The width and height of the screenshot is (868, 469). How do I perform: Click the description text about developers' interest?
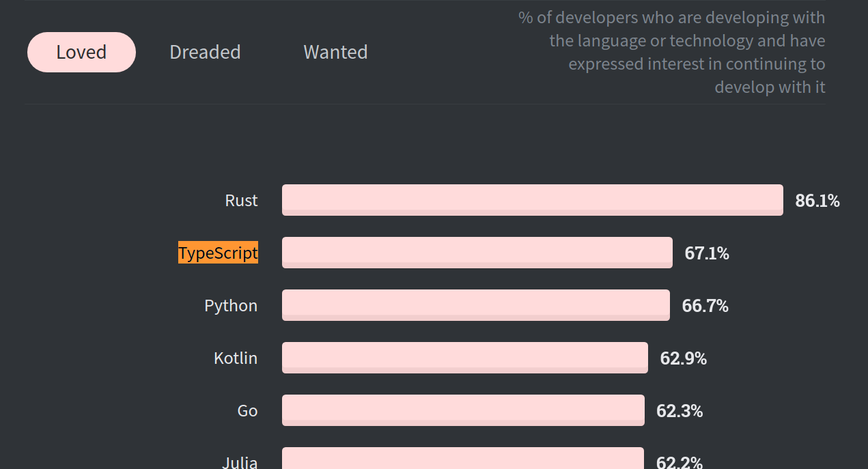pyautogui.click(x=672, y=53)
